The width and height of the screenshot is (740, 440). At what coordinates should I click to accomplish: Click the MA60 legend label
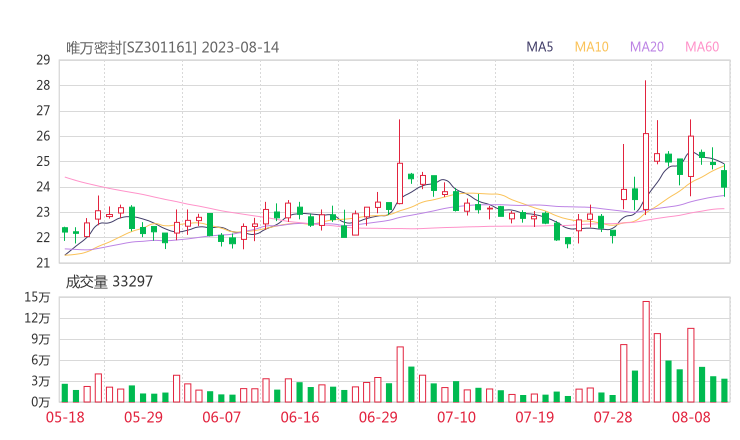(x=702, y=47)
